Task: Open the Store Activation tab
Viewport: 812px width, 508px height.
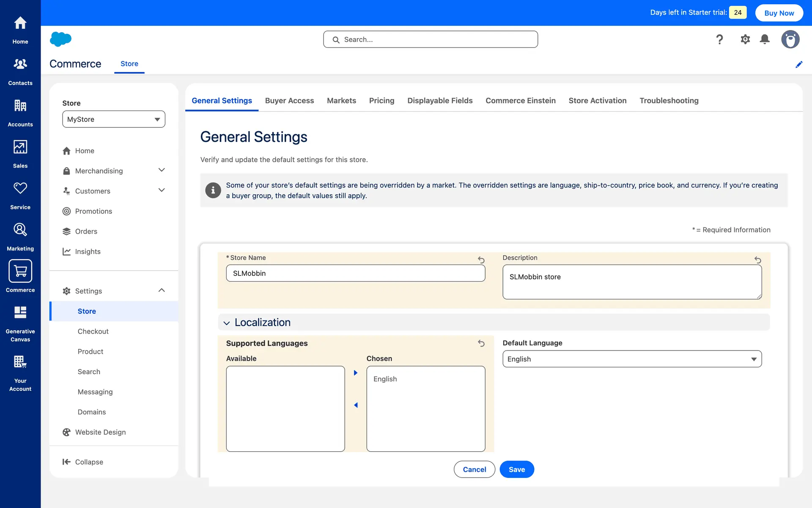Action: click(597, 101)
